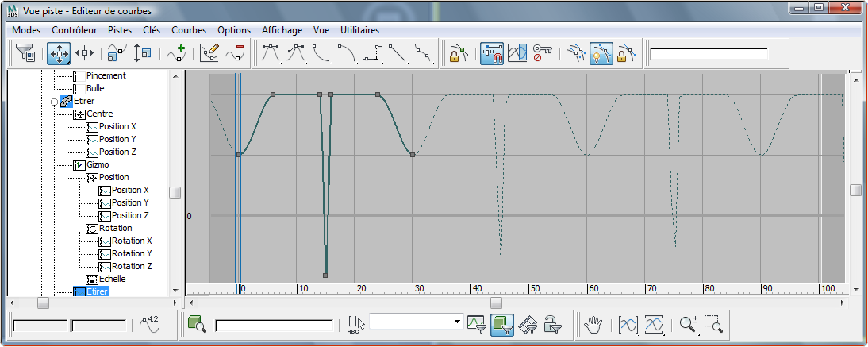
Task: Select the Pincement track
Action: [x=106, y=75]
